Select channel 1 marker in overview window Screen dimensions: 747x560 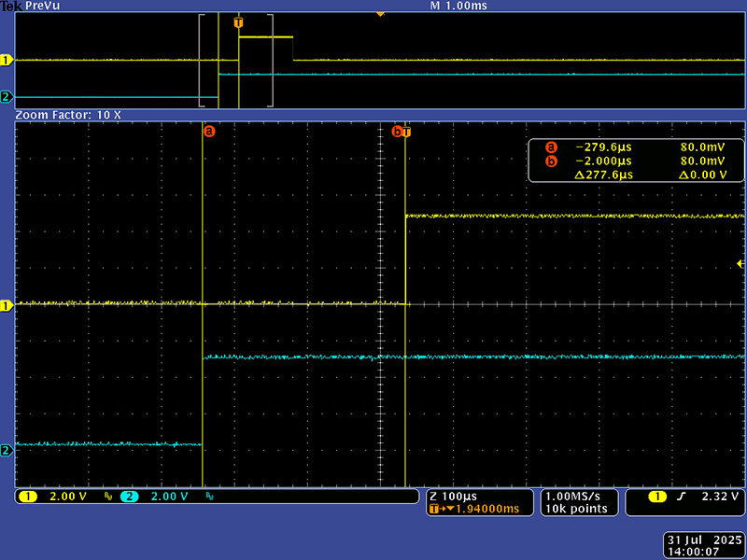[6, 61]
